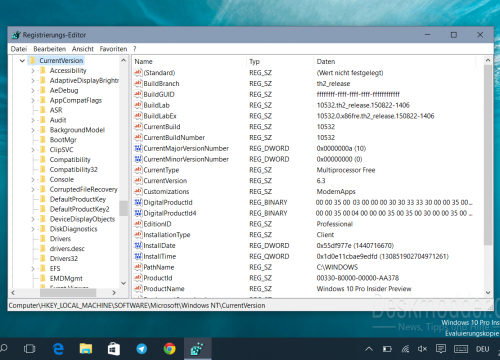Click the tree pane scroll down arrow
500x360 pixels.
(x=123, y=283)
